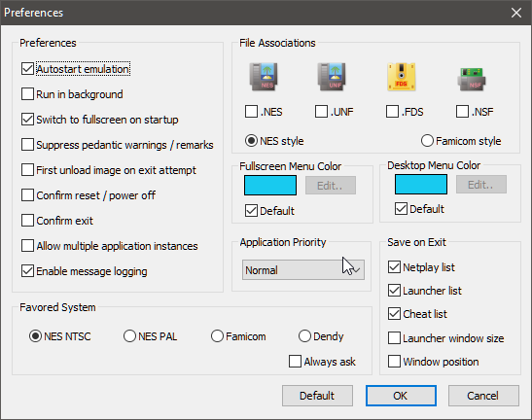This screenshot has width=532, height=420.
Task: Open the Application Priority dropdown
Action: coord(303,270)
